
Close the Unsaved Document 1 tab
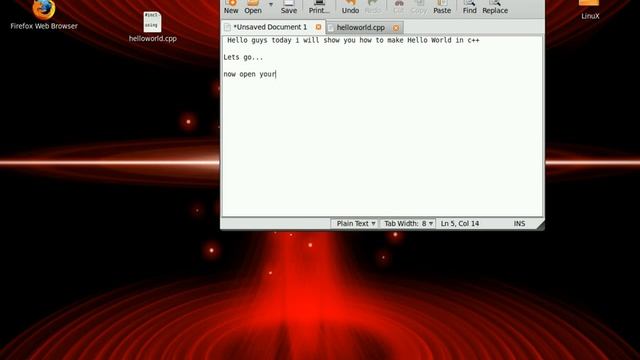point(318,27)
